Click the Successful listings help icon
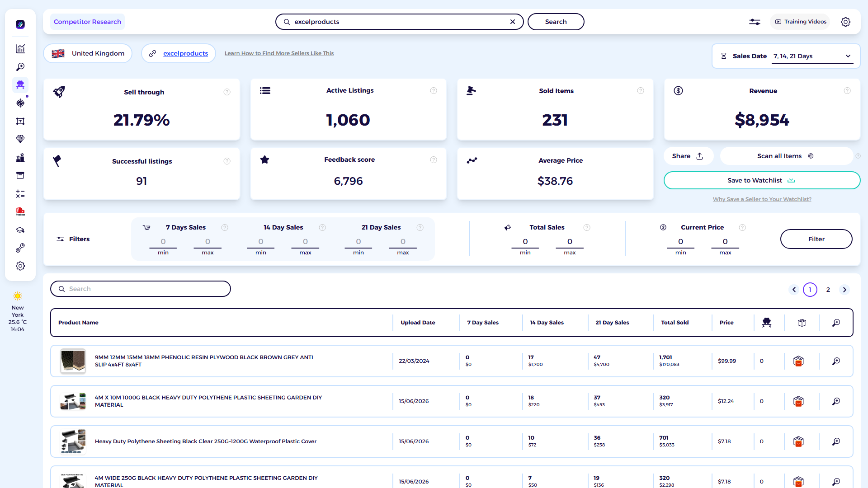Screen dimensions: 868x488 [x=227, y=161]
